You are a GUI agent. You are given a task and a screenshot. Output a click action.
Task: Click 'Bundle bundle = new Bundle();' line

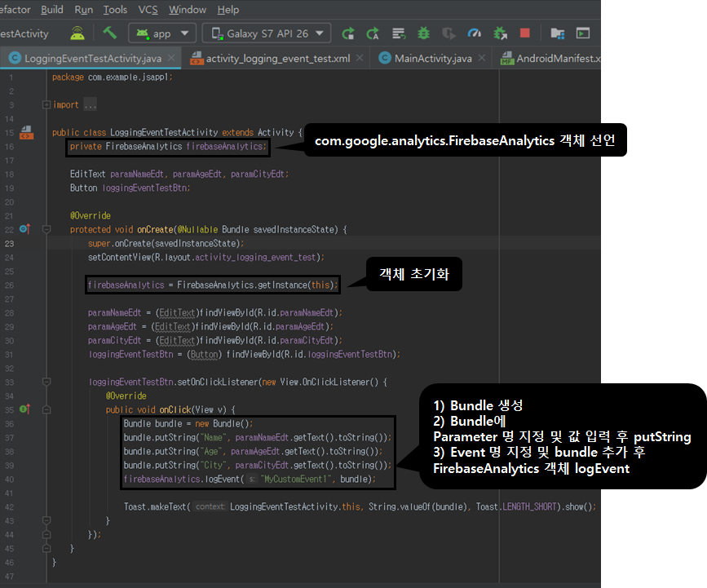188,424
